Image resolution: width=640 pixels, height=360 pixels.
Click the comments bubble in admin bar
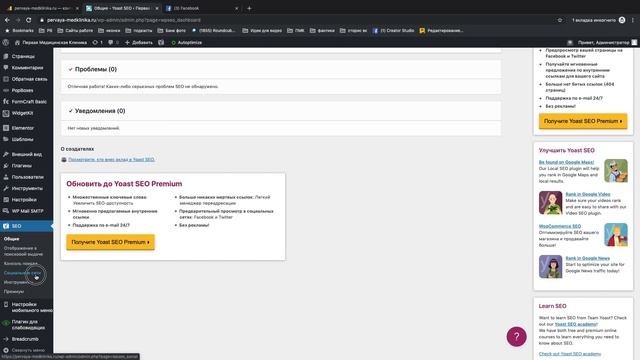(113, 42)
